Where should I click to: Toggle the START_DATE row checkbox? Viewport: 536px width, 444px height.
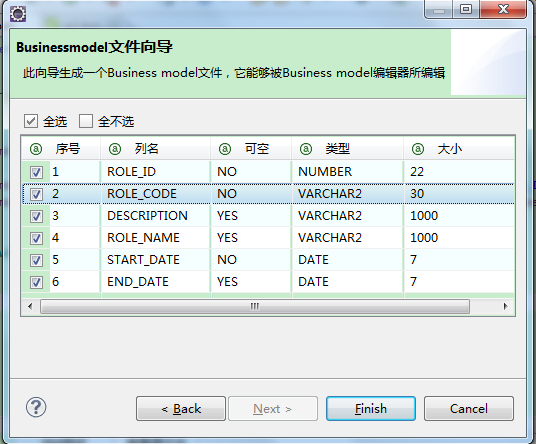point(36,260)
